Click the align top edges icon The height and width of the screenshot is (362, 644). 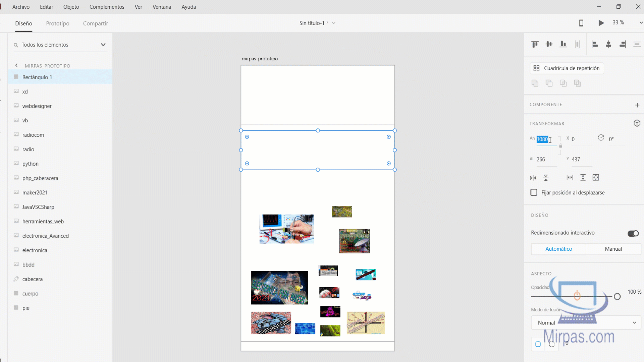(535, 44)
